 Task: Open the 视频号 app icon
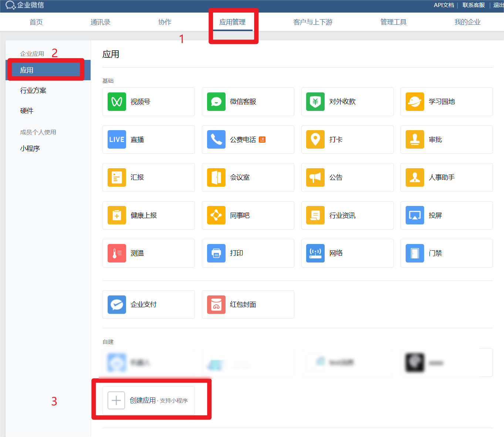point(116,102)
